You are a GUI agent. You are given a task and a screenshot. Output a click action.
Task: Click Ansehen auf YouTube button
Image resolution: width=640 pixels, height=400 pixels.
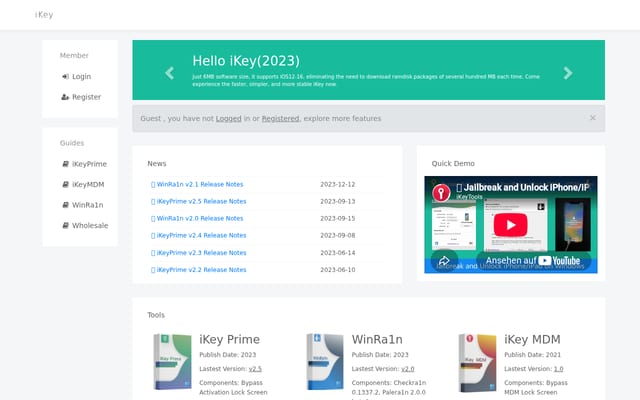tap(533, 260)
